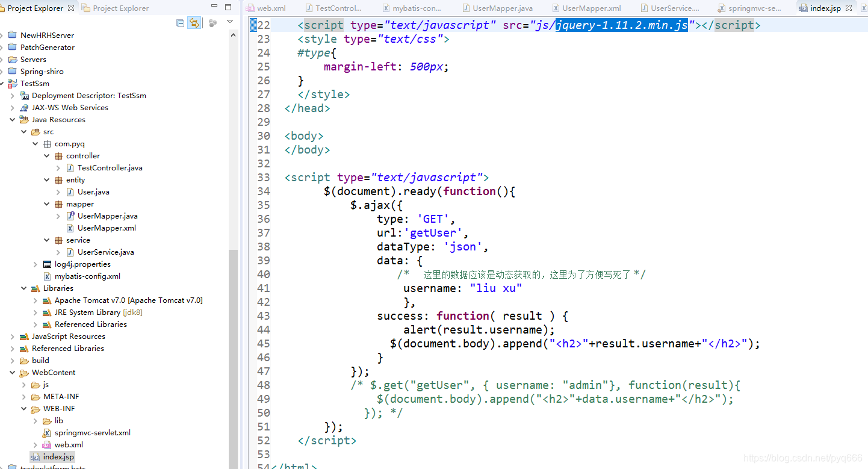Expand the JRE System Library arrow
868x469 pixels.
pos(36,312)
